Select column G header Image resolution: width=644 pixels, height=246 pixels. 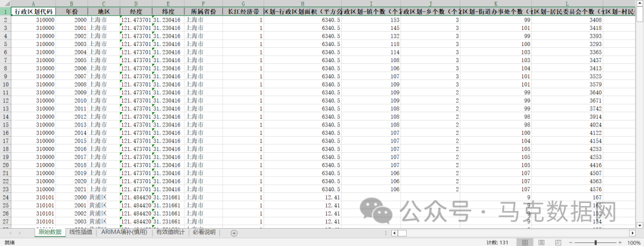[x=243, y=4]
